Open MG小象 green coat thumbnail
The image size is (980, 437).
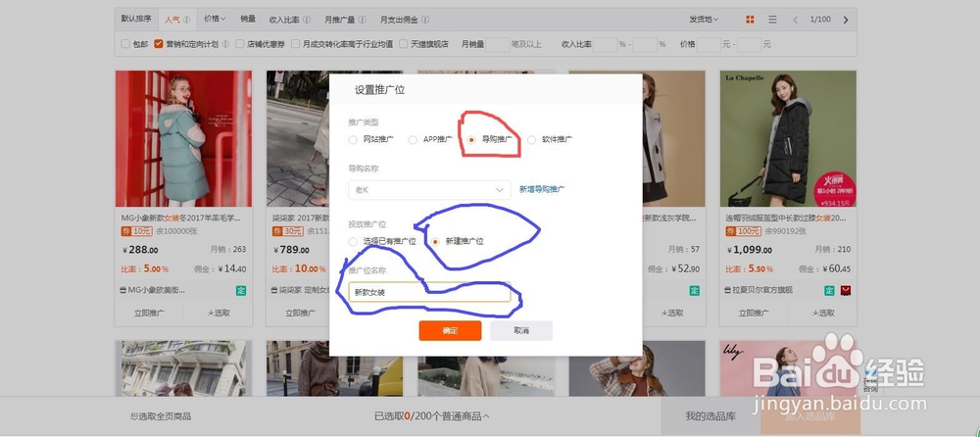coord(184,138)
